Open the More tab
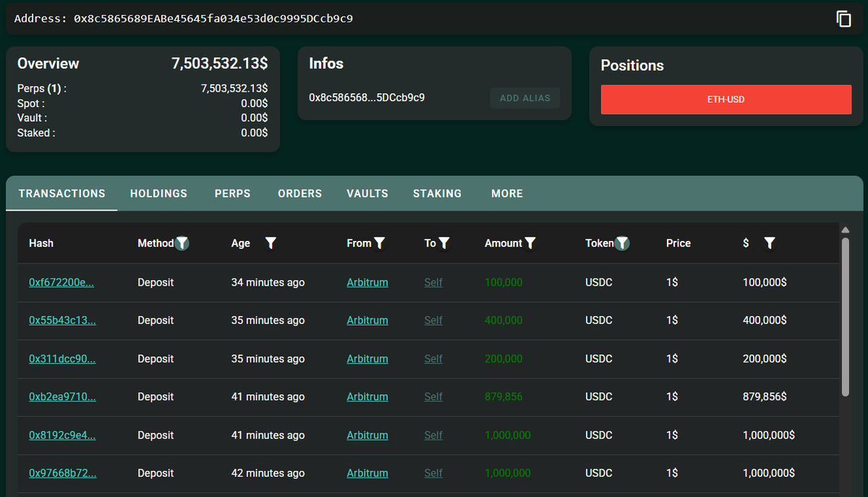 pos(507,193)
